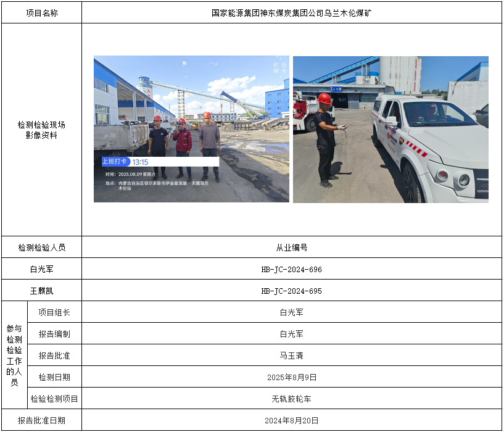504x432 pixels.
Task: Select the 检测检验现场影像资料 label cell
Action: 42,130
